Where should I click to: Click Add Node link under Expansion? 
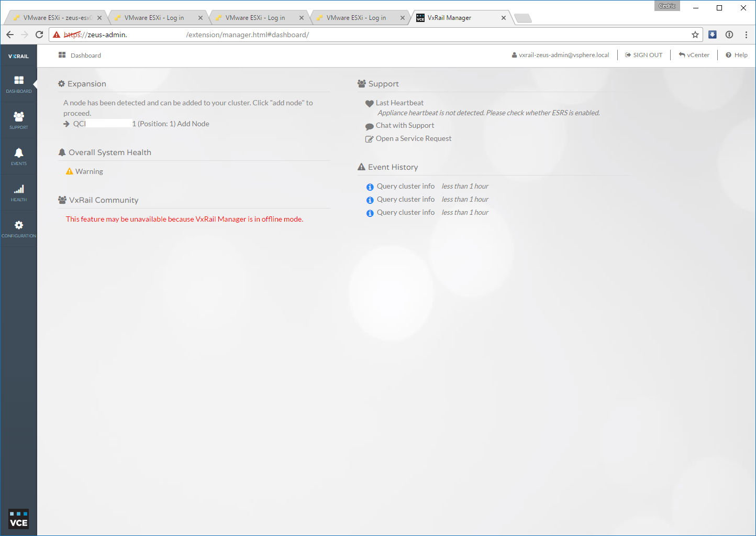coord(193,124)
